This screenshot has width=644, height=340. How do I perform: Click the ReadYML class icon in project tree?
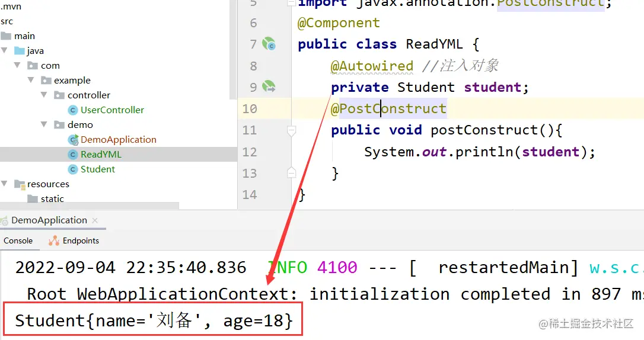[x=73, y=155]
